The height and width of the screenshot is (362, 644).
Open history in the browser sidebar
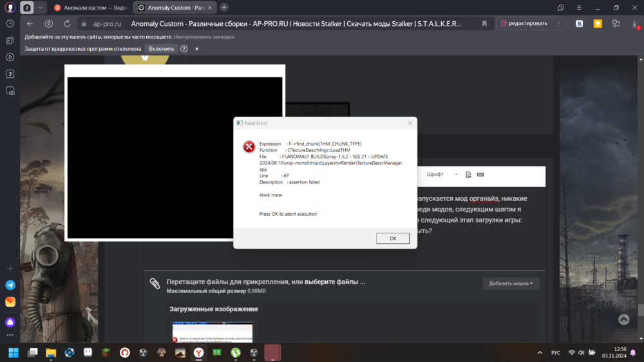[10, 24]
